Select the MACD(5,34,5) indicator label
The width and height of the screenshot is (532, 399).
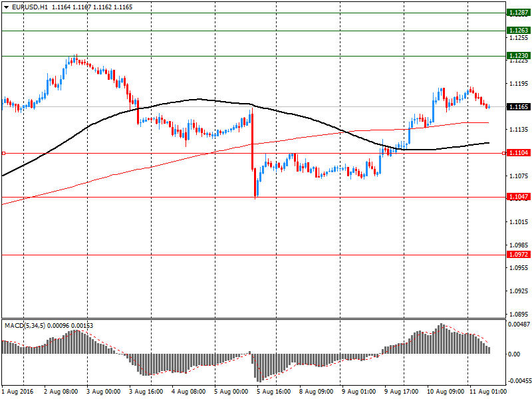click(x=25, y=326)
